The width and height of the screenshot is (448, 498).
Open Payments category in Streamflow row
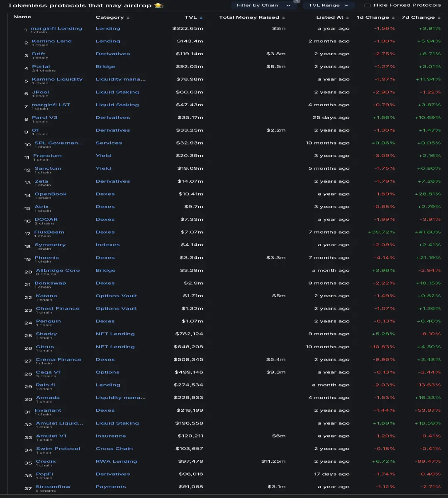pos(110,487)
